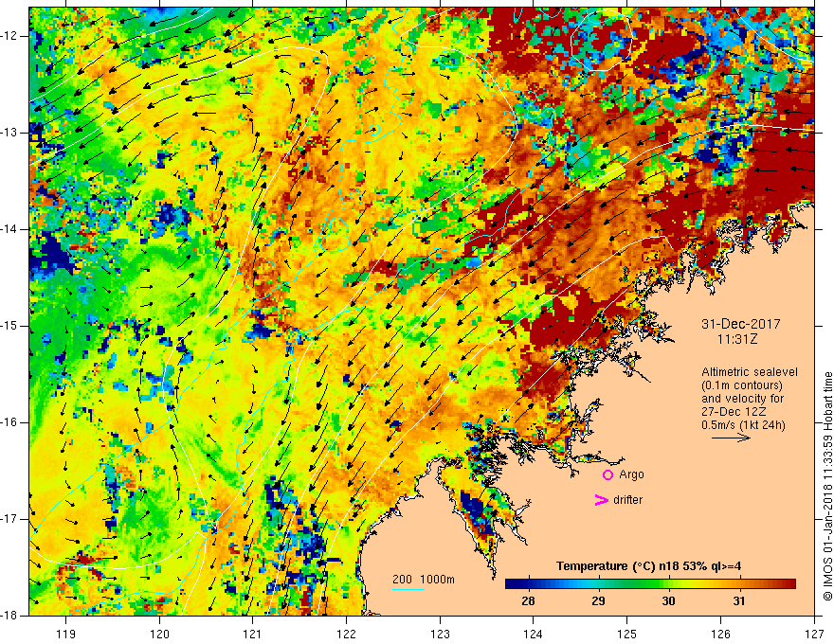
Task: Click the IMOS copyright timestamp text
Action: point(827,486)
